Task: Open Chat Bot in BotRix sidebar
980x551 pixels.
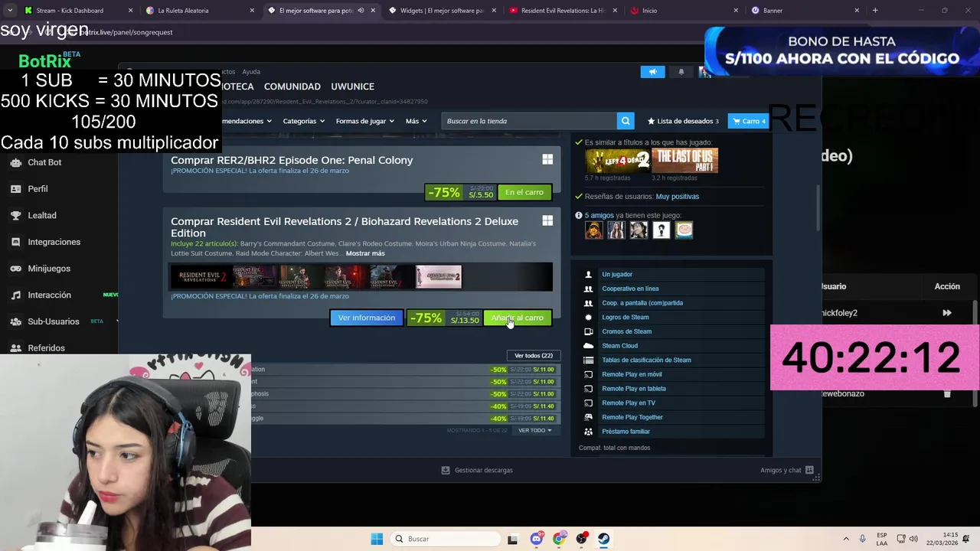Action: 44,162
